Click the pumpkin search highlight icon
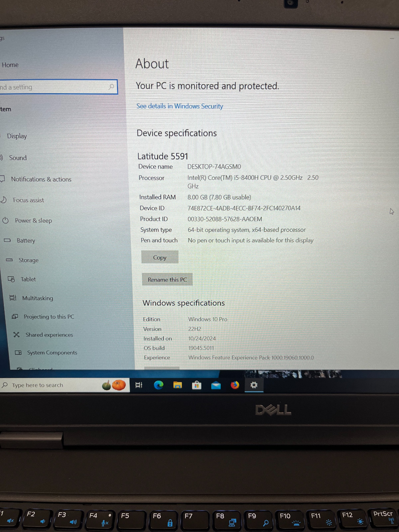 click(x=114, y=385)
